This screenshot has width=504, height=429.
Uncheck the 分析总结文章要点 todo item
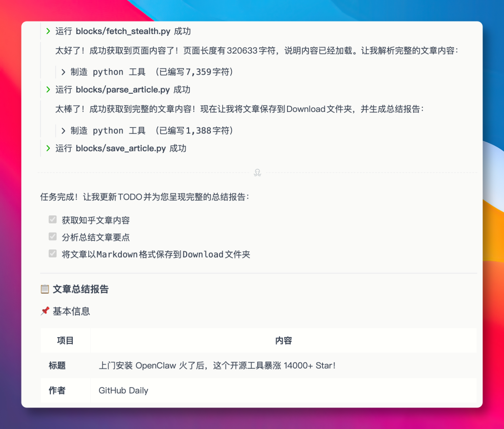52,237
